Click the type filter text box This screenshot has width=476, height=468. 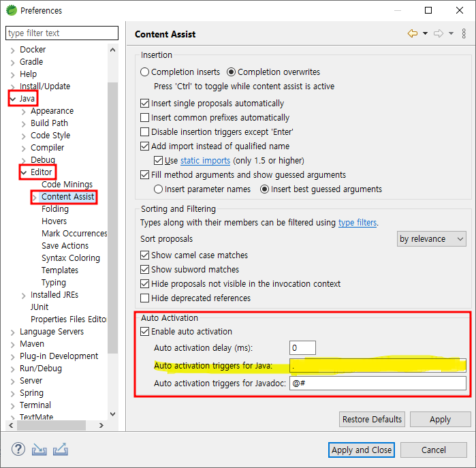click(x=62, y=33)
